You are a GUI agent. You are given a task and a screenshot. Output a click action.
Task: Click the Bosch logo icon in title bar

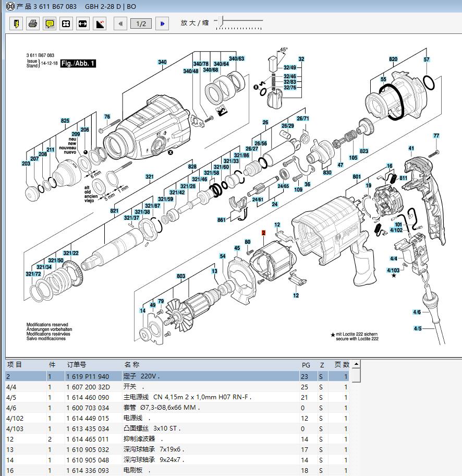[x=10, y=6]
